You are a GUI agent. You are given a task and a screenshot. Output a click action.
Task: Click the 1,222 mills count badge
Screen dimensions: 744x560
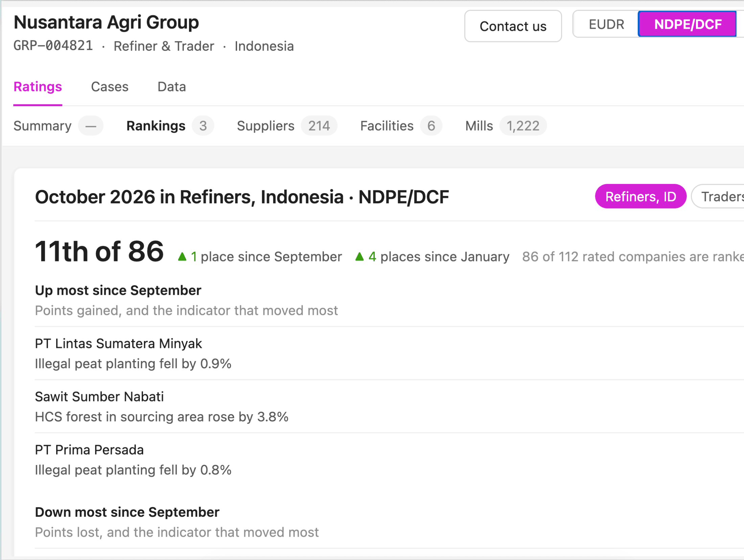[523, 126]
